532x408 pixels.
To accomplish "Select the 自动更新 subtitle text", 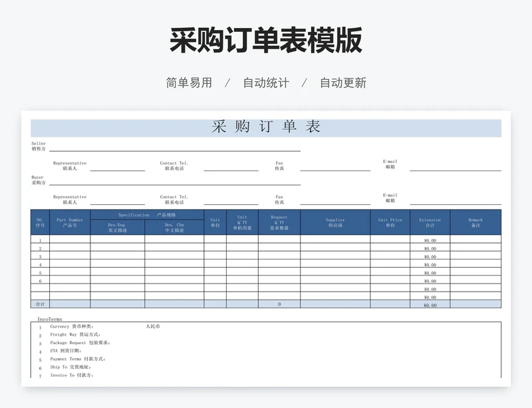I will click(343, 83).
